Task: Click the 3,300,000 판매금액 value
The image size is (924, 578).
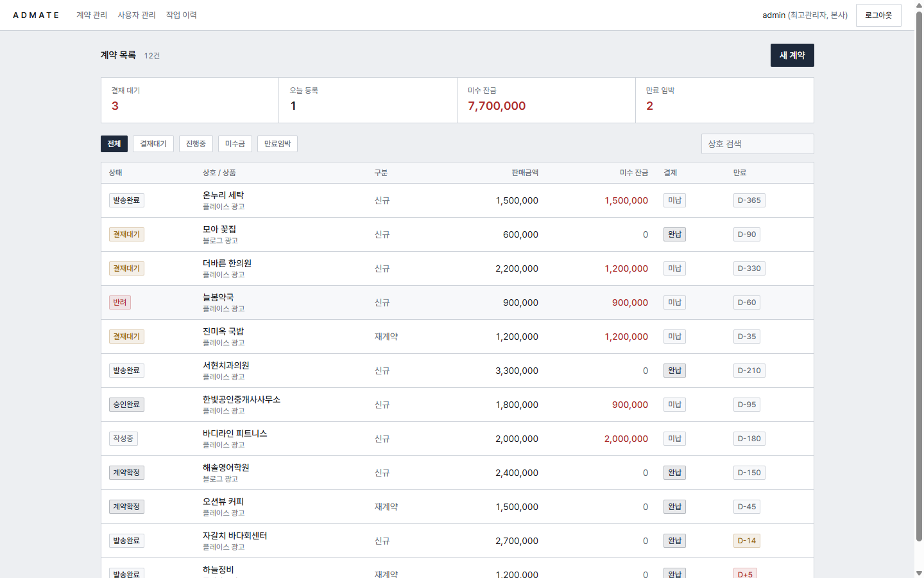Action: (517, 371)
